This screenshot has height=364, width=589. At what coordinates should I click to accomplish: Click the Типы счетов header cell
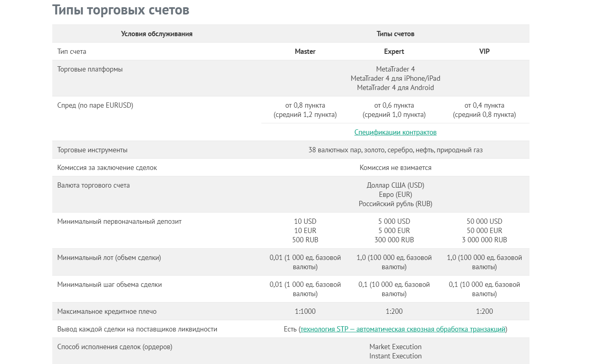(395, 34)
